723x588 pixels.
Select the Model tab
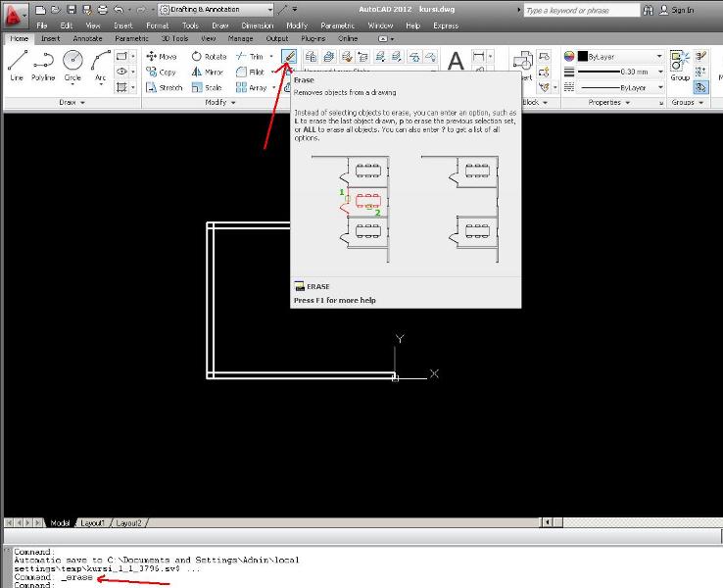(x=60, y=523)
